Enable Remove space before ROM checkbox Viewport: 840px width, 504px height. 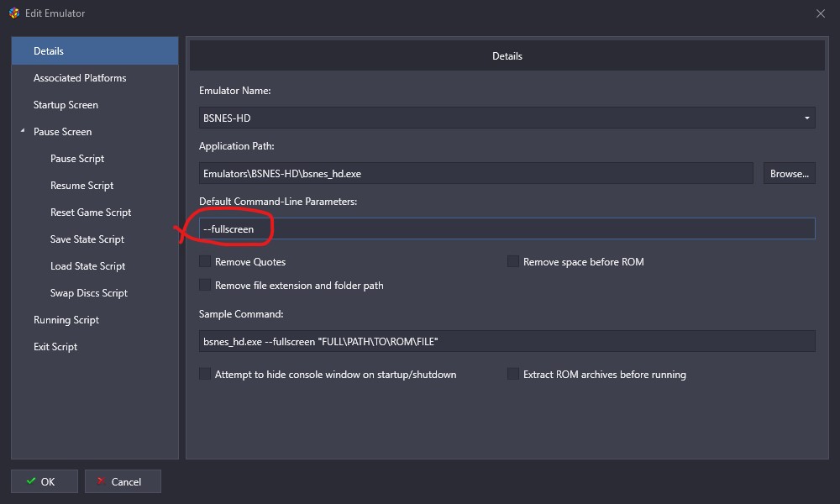click(x=513, y=261)
